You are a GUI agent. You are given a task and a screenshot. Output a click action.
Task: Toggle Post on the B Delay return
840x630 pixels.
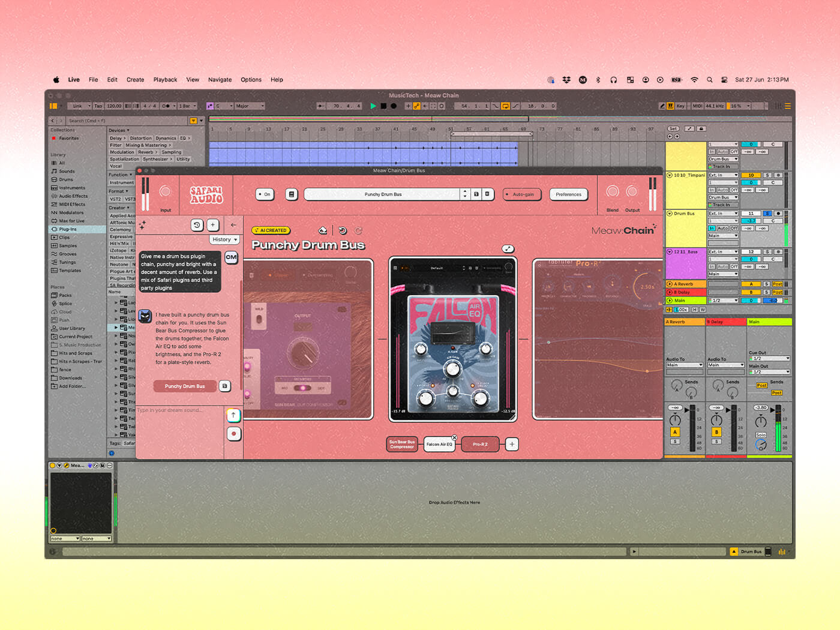pos(777,292)
